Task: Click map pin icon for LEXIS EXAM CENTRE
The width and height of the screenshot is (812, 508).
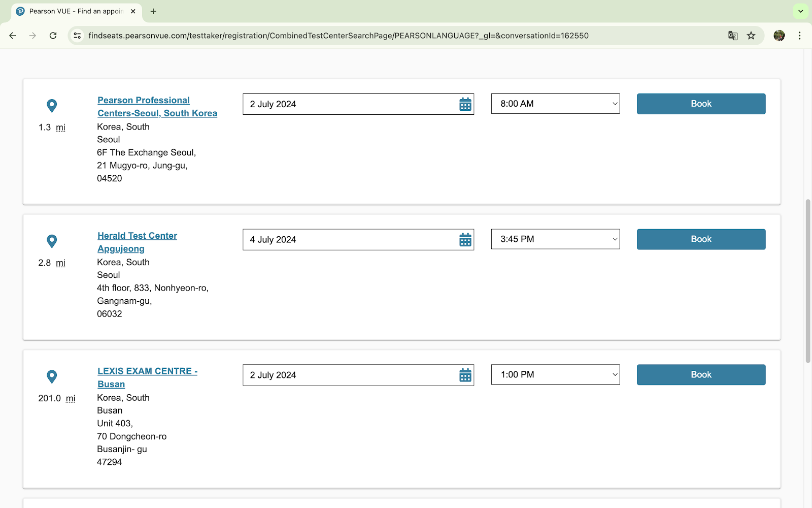Action: point(52,377)
